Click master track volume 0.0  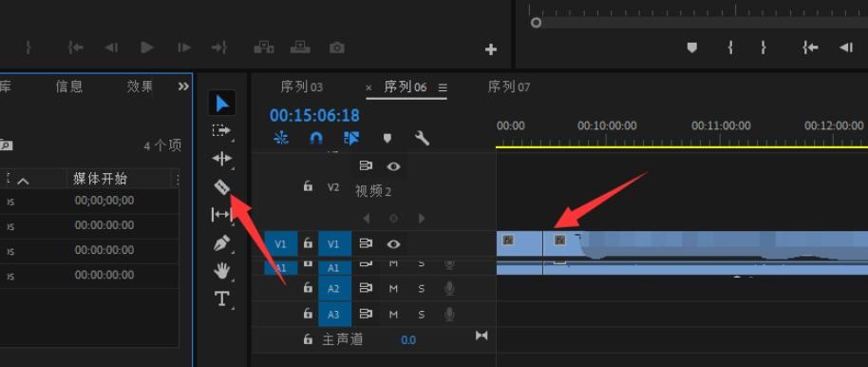click(x=408, y=339)
